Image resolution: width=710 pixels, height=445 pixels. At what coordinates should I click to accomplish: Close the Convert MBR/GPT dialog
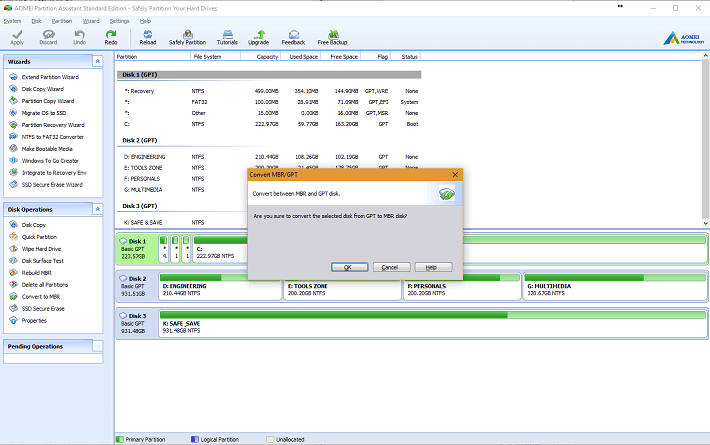455,175
